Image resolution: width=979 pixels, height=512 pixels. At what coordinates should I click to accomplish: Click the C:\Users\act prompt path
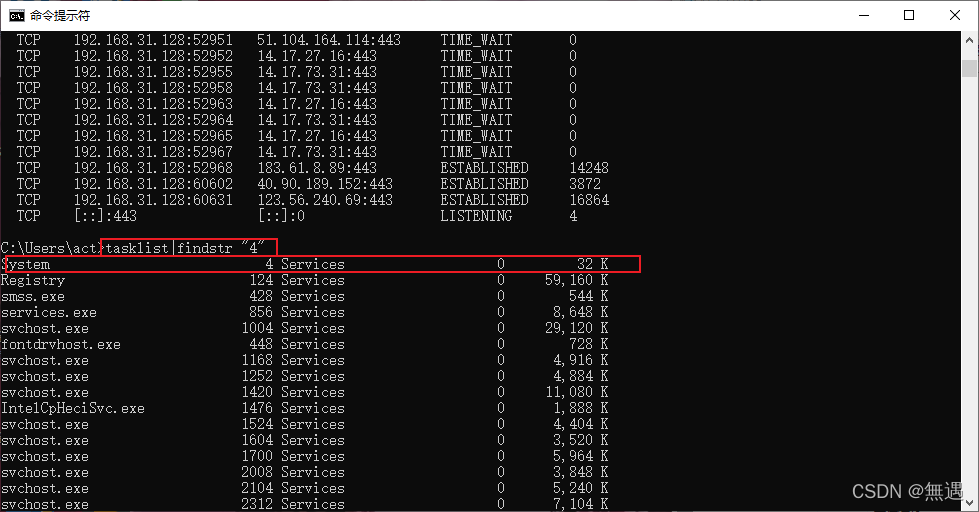pos(49,248)
